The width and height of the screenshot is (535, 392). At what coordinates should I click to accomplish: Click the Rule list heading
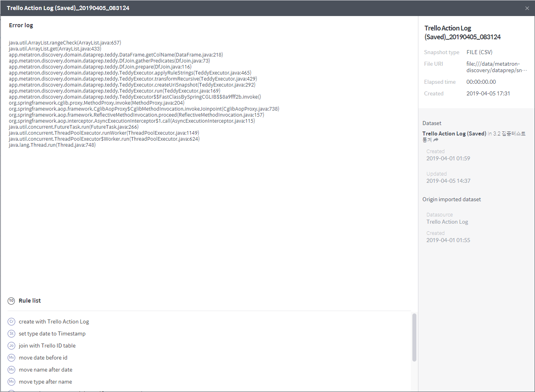point(30,301)
